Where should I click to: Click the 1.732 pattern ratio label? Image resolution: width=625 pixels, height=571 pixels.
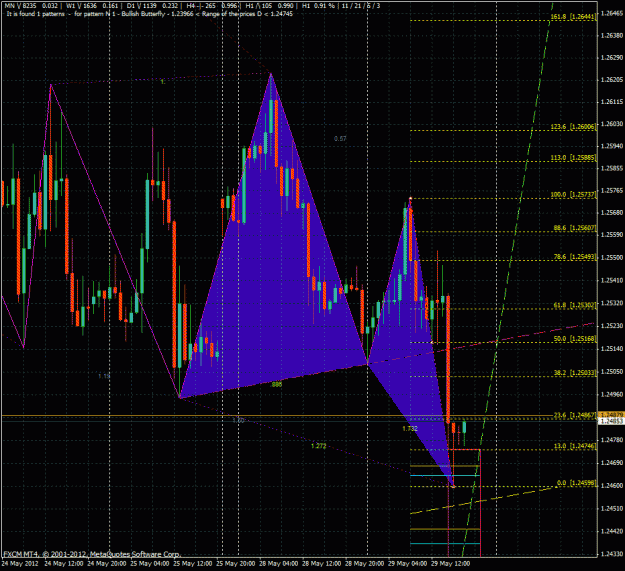click(x=410, y=429)
